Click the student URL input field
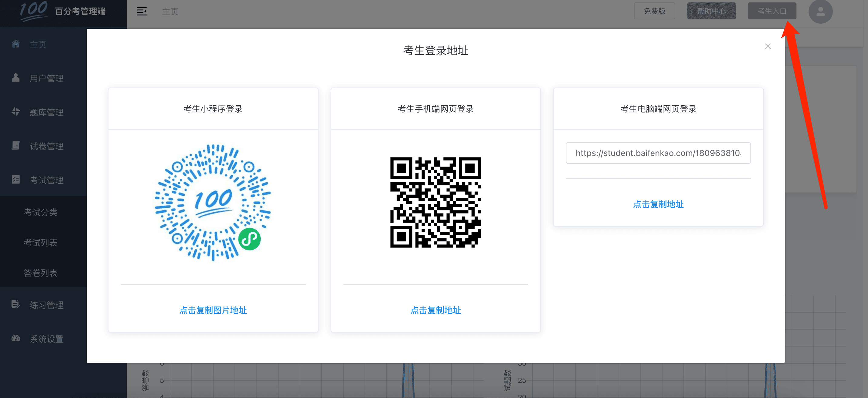 point(658,153)
